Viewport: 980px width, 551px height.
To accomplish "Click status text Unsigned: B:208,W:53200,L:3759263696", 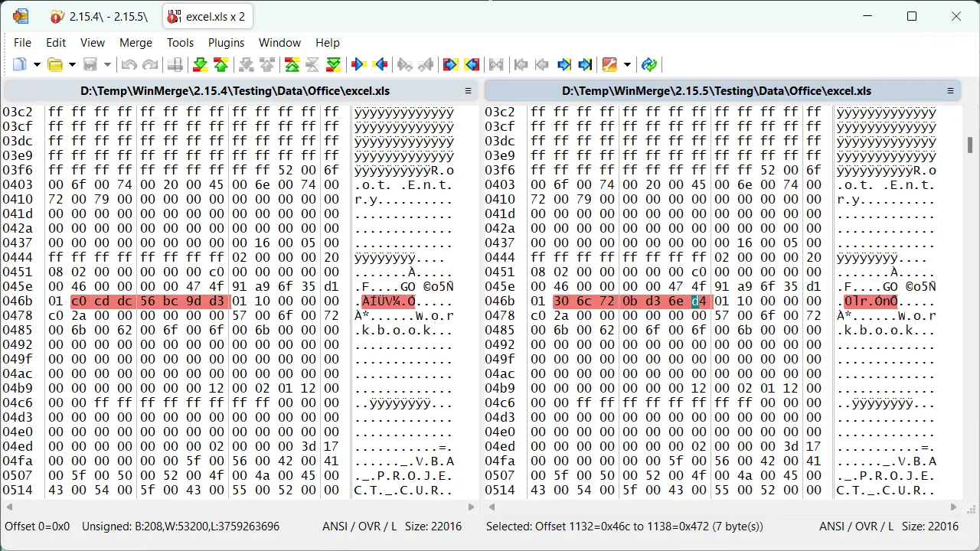I will click(x=181, y=527).
